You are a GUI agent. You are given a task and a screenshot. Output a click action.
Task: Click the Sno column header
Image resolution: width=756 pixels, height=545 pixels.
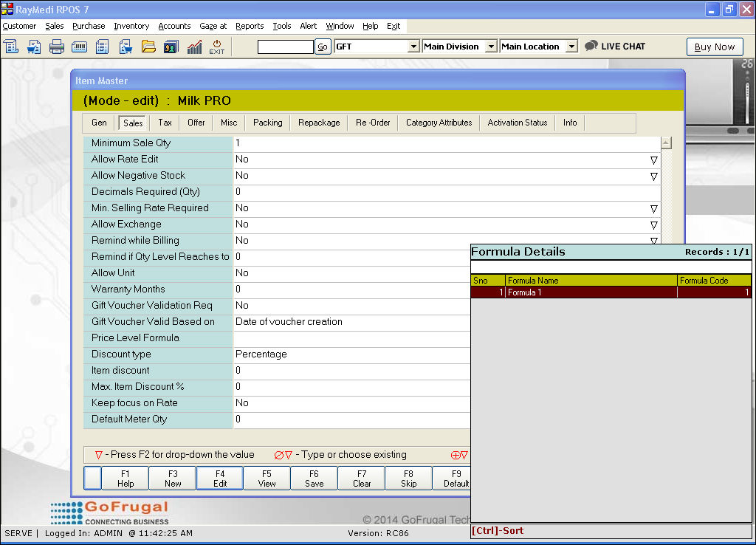pos(488,280)
